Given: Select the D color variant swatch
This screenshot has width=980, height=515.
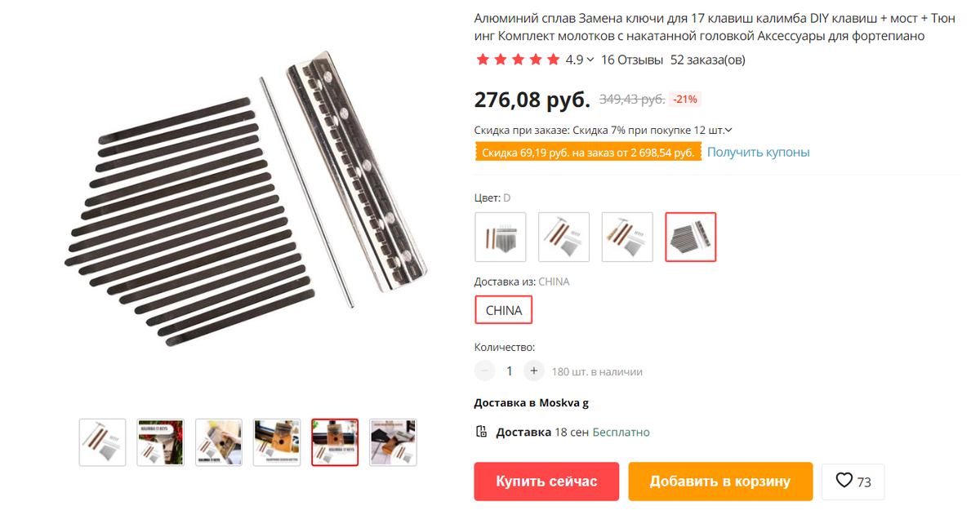Looking at the screenshot, I should tap(691, 237).
